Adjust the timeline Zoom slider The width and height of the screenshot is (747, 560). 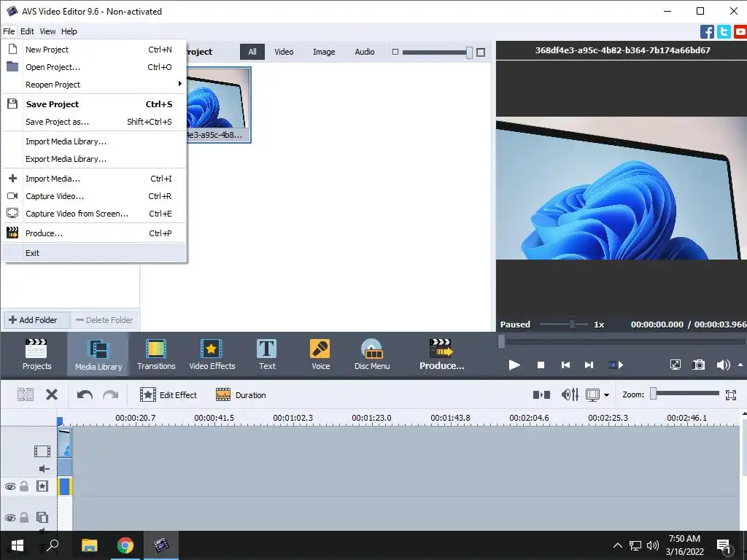point(685,393)
